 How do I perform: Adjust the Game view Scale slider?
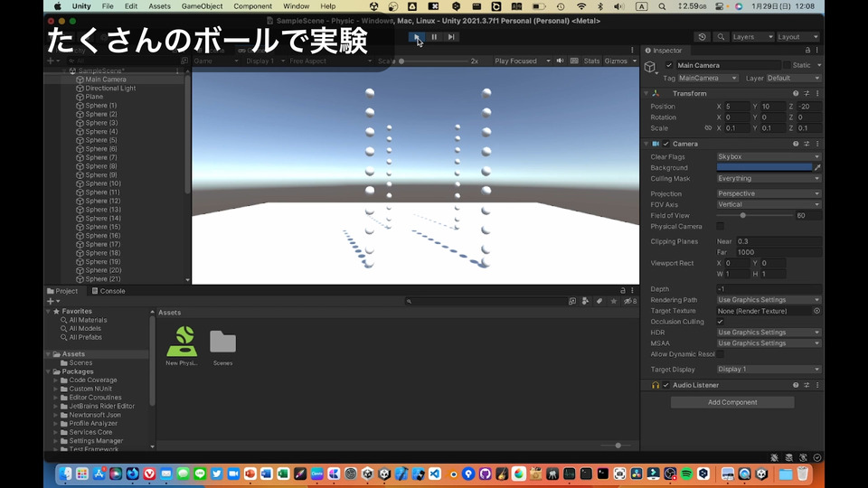pyautogui.click(x=401, y=61)
